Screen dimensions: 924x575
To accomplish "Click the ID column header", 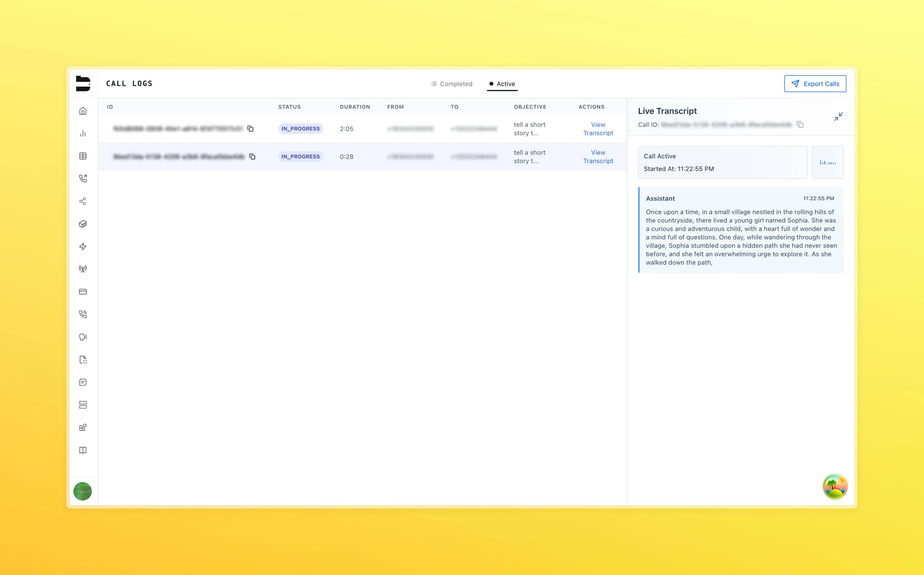I will (x=110, y=107).
